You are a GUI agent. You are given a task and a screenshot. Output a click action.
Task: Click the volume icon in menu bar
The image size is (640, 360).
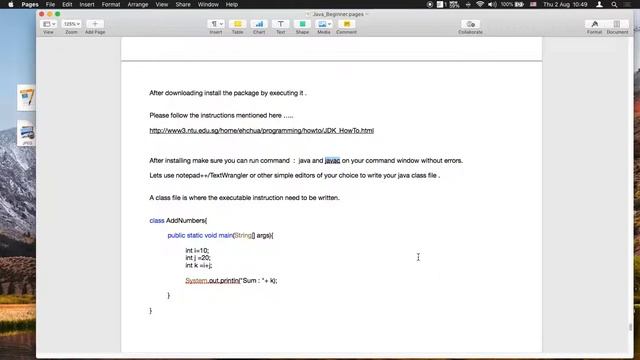click(x=492, y=4)
